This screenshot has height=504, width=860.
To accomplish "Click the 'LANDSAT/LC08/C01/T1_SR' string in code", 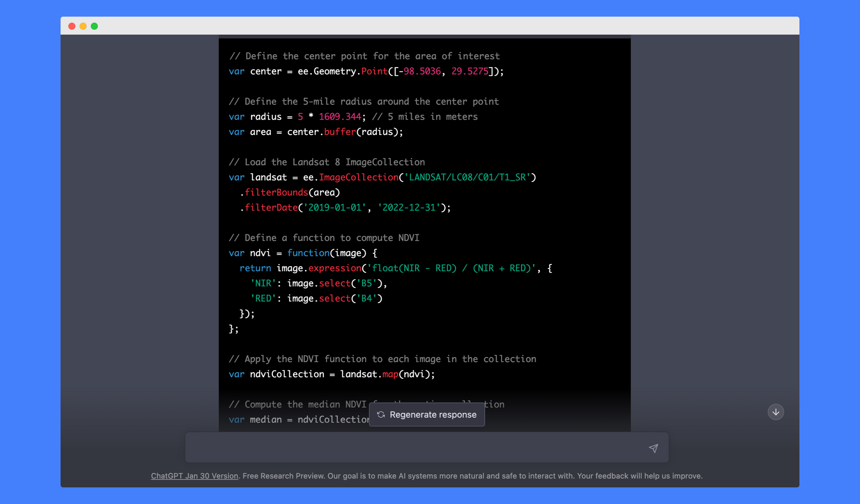I will (x=467, y=177).
